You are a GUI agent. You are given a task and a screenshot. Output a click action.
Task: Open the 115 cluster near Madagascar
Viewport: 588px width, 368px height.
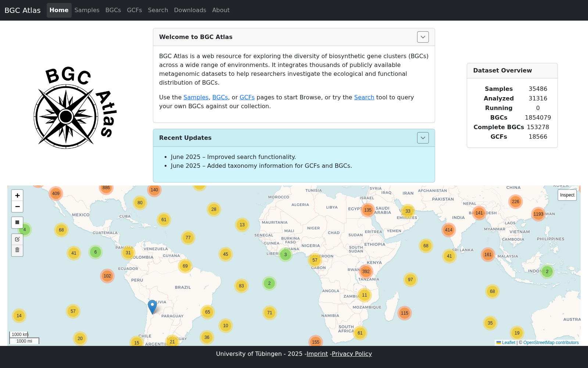pyautogui.click(x=405, y=313)
